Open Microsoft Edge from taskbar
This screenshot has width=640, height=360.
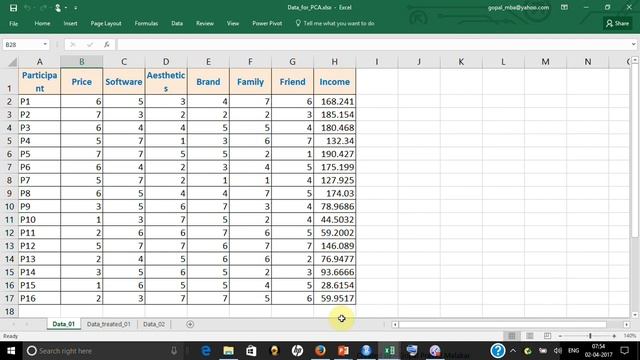pos(206,351)
